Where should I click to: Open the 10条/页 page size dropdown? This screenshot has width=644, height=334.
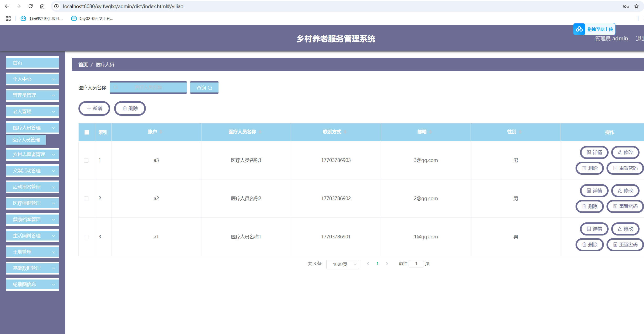(343, 264)
